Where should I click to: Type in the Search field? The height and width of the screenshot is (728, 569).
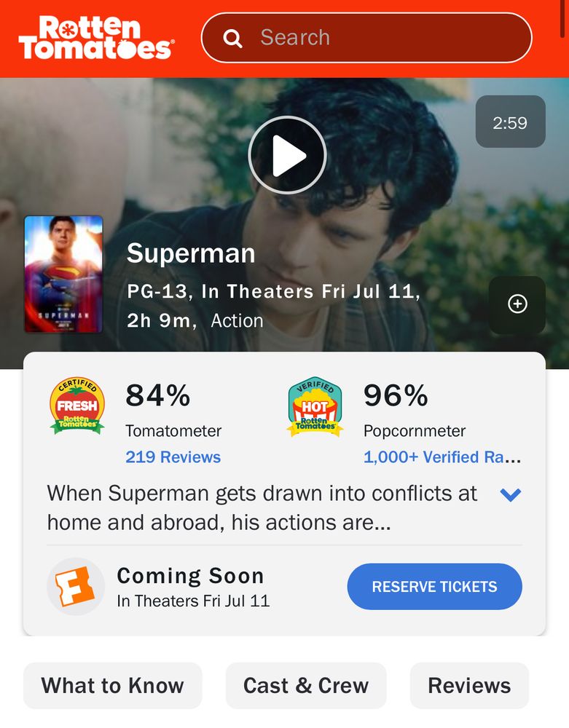(x=386, y=38)
